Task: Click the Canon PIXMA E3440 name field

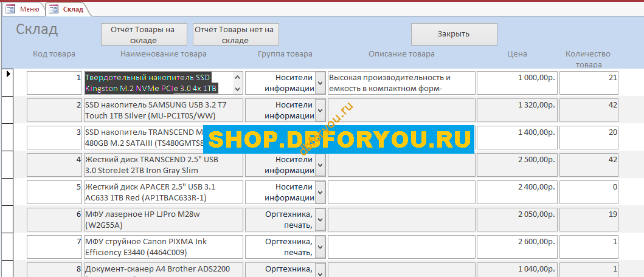Action: point(164,247)
